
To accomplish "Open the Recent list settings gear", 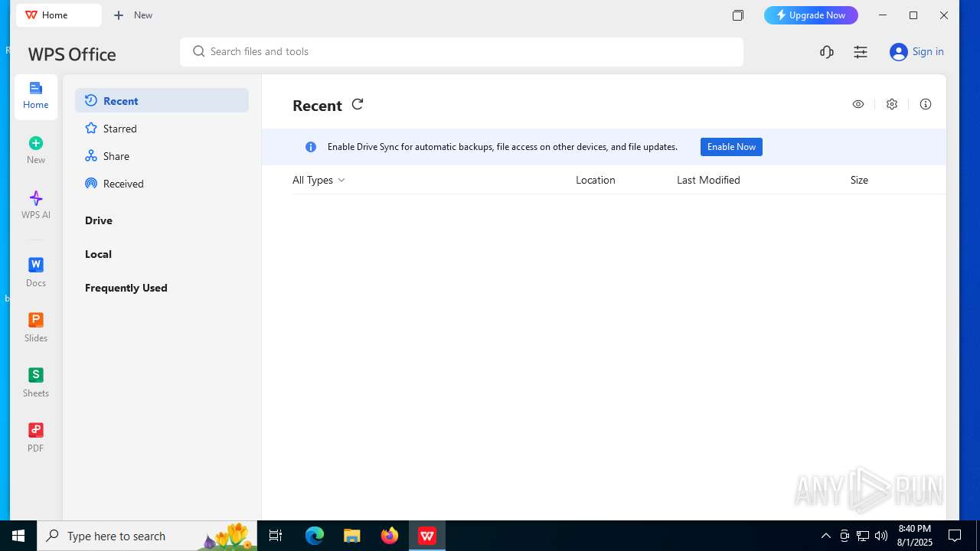I will [892, 104].
